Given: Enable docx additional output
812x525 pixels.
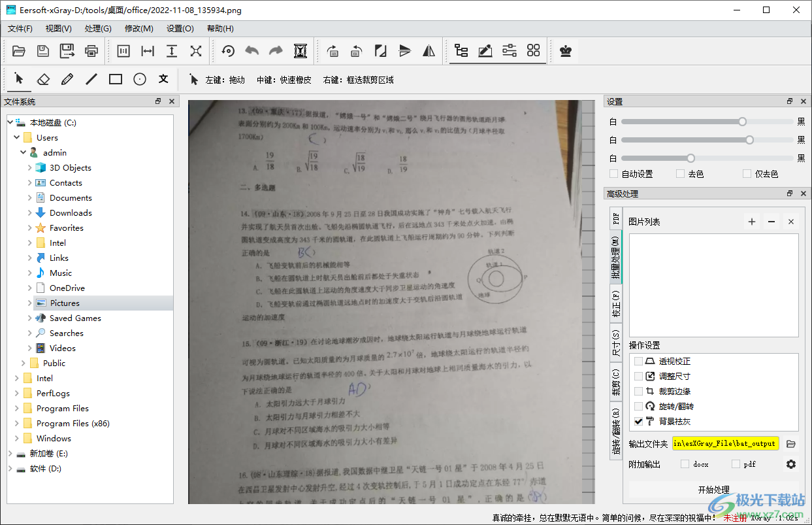Looking at the screenshot, I should point(685,464).
